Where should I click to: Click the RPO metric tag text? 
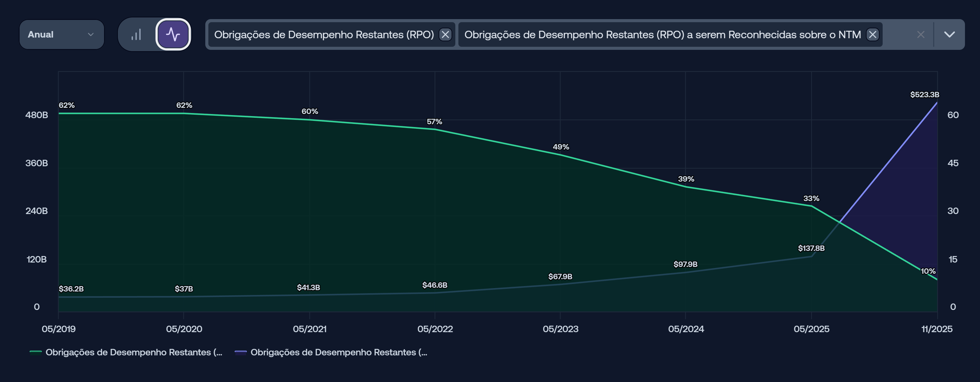click(324, 34)
